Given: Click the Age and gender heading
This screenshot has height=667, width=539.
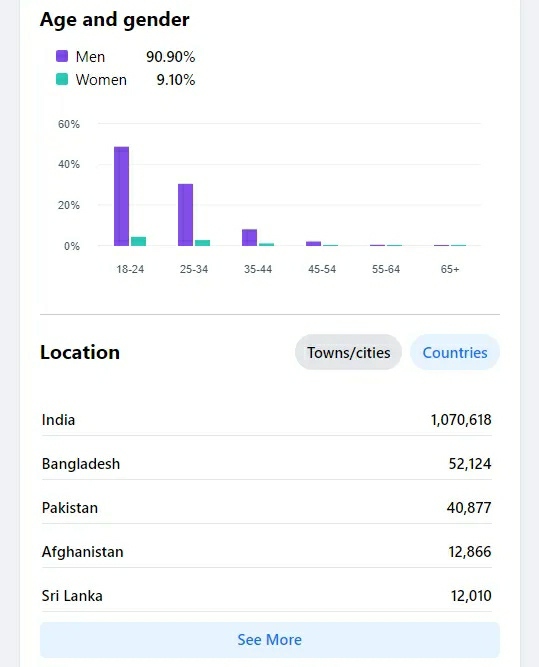Looking at the screenshot, I should coord(115,20).
